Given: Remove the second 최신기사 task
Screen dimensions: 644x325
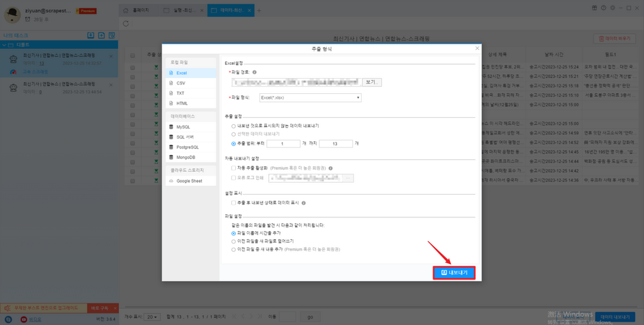Looking at the screenshot, I should click(x=111, y=85).
